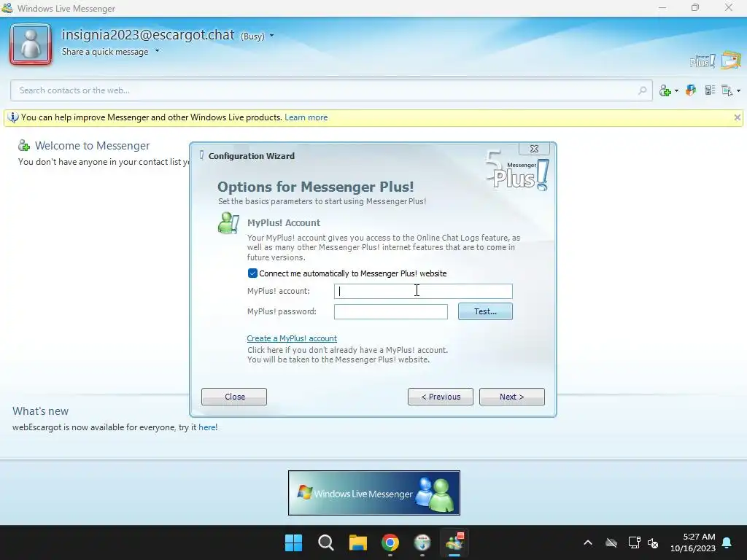Change contact list layout view icon
Viewport: 747px width, 560px height.
pos(710,90)
